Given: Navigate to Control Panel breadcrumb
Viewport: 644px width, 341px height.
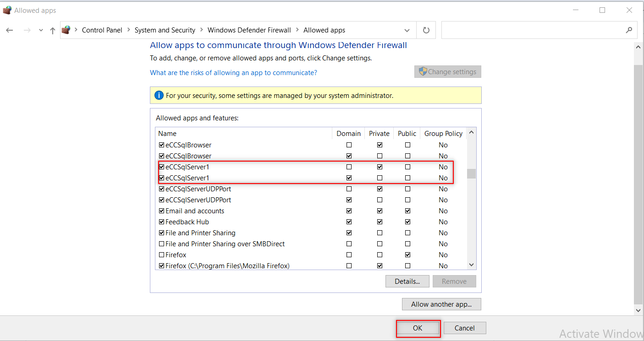Looking at the screenshot, I should point(102,30).
